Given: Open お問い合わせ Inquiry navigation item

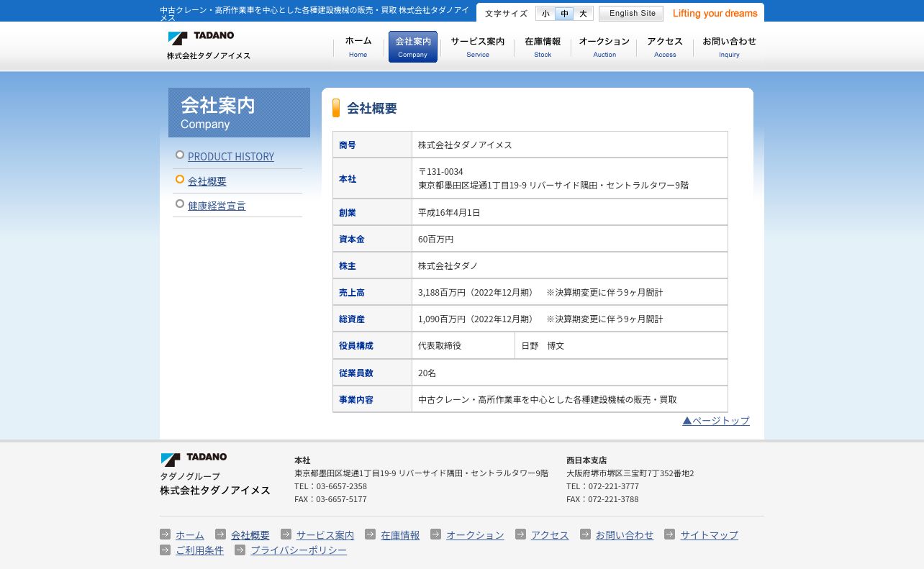Looking at the screenshot, I should pyautogui.click(x=729, y=47).
